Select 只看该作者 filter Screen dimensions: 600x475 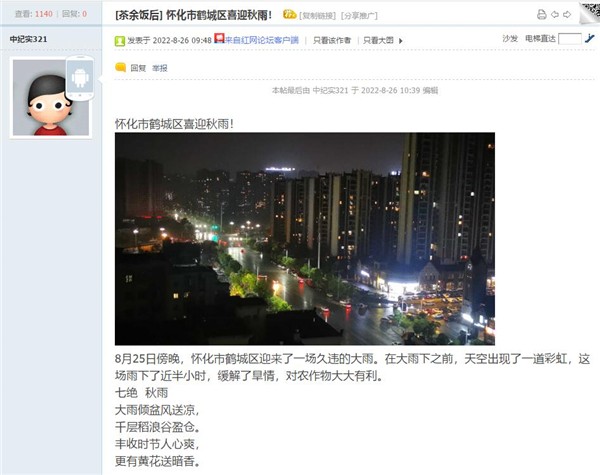[x=332, y=40]
